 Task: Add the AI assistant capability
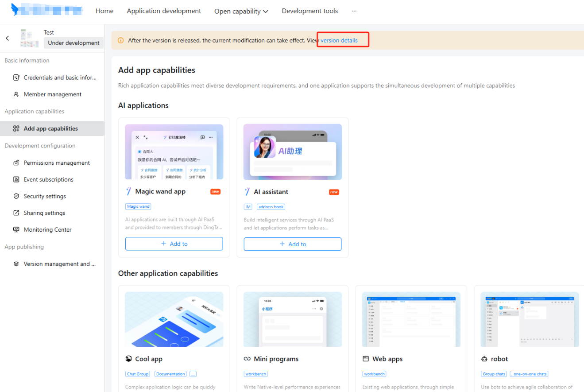293,244
